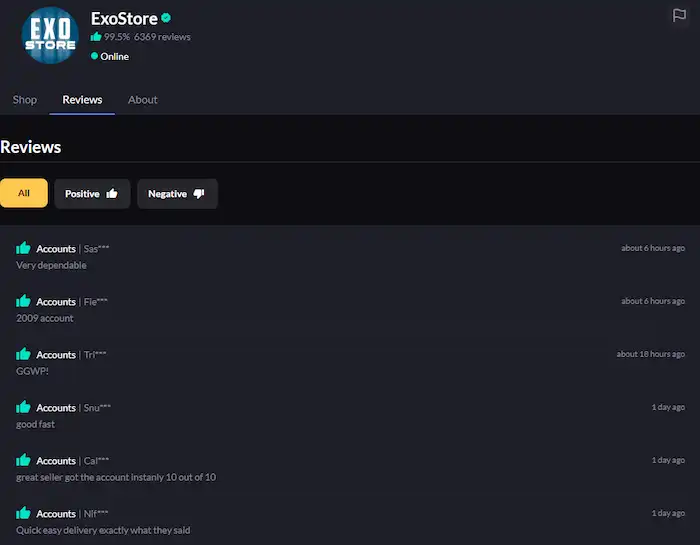
Task: Click the verified badge next to ExoStore
Action: (x=166, y=18)
